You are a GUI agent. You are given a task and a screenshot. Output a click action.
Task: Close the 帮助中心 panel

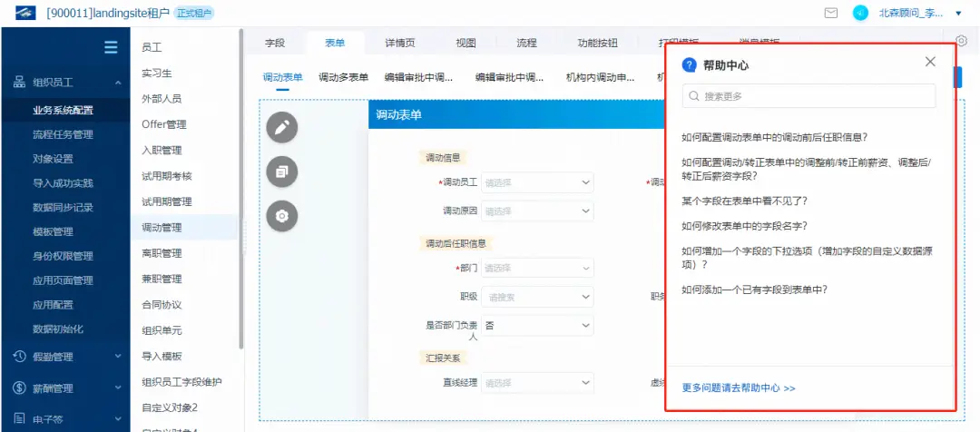[x=930, y=62]
